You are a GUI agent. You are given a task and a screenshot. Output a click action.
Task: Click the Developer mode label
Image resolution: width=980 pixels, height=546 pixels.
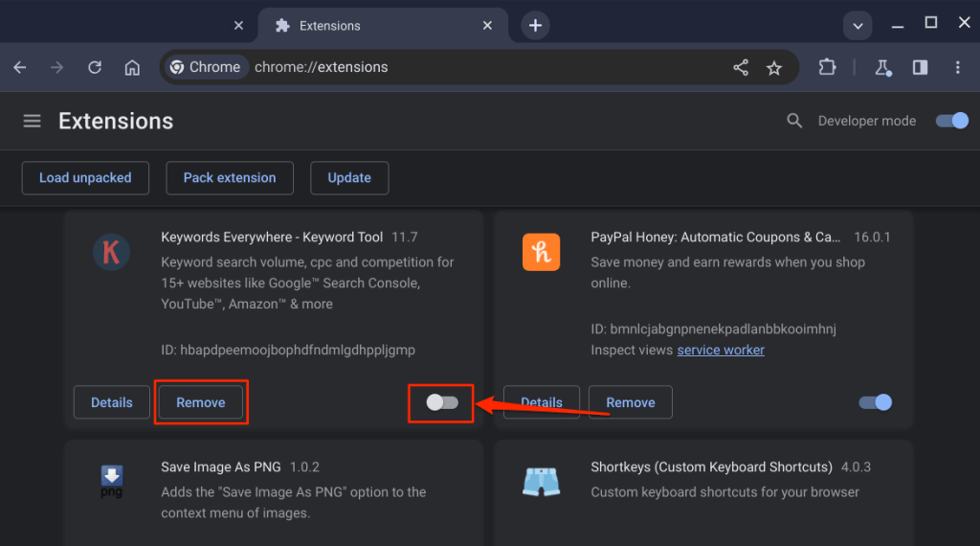tap(867, 121)
